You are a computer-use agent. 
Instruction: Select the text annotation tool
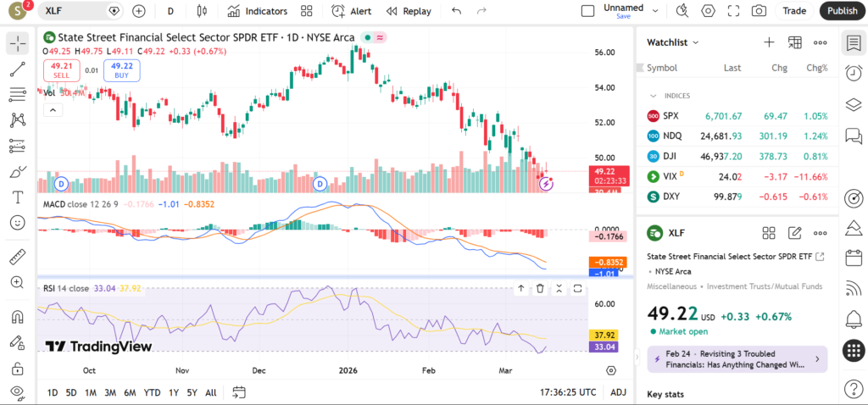click(18, 197)
